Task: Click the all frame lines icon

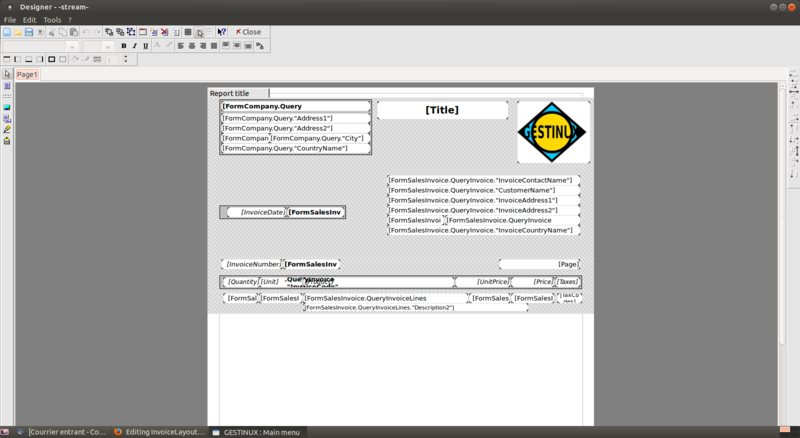Action: click(x=52, y=60)
